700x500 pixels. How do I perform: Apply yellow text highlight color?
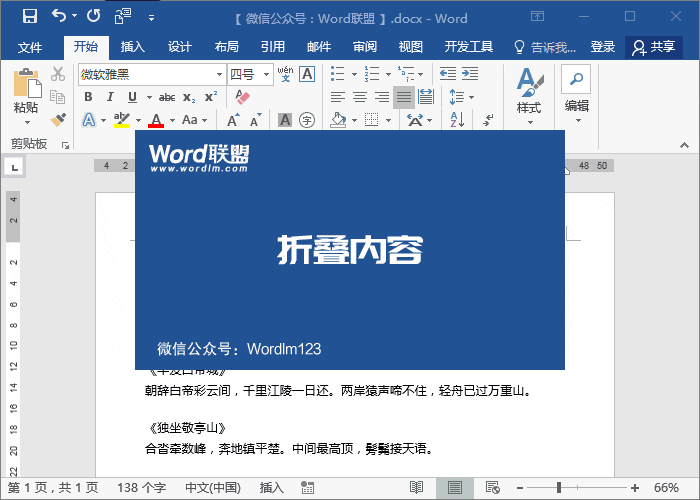[122, 120]
